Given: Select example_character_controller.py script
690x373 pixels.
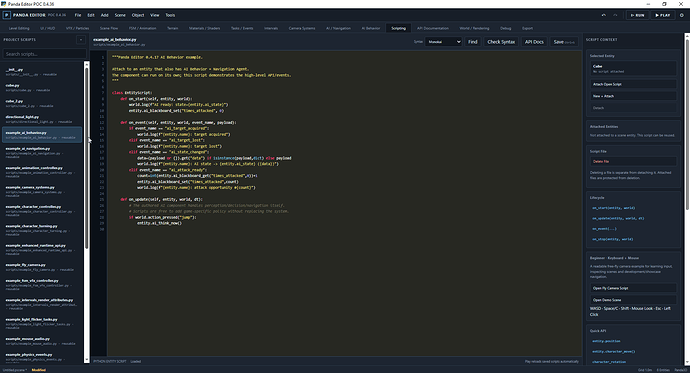Looking at the screenshot, I should [x=42, y=211].
